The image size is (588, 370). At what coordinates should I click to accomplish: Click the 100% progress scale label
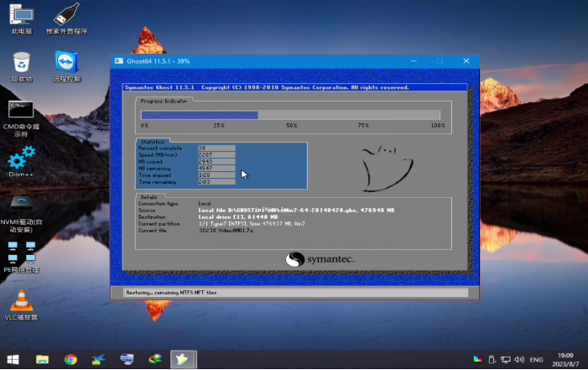tap(438, 125)
